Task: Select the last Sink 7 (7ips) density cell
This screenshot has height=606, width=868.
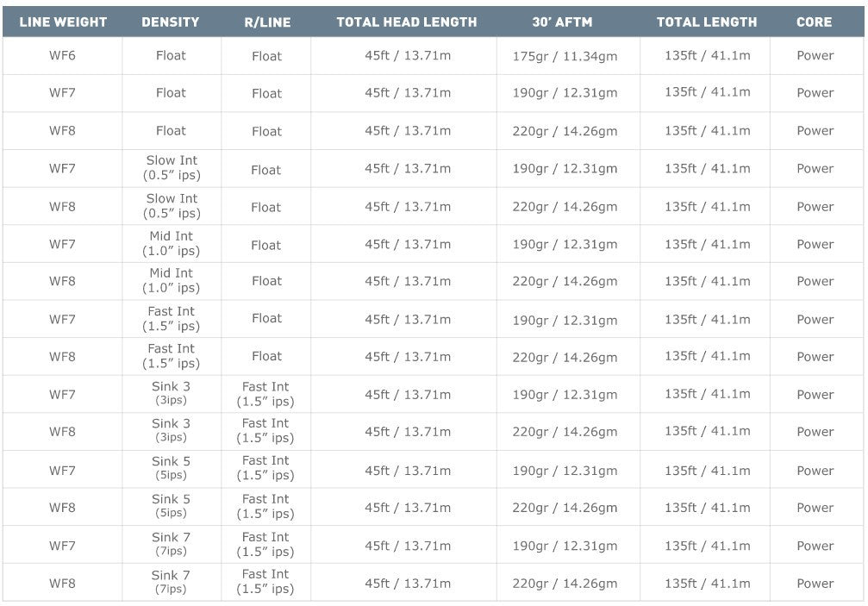Action: coord(171,582)
